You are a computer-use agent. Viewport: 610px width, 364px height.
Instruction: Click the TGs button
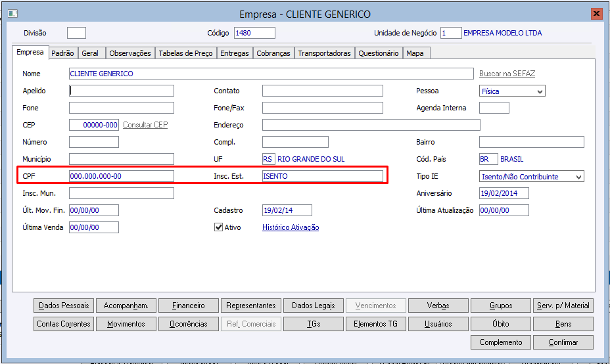pos(314,324)
